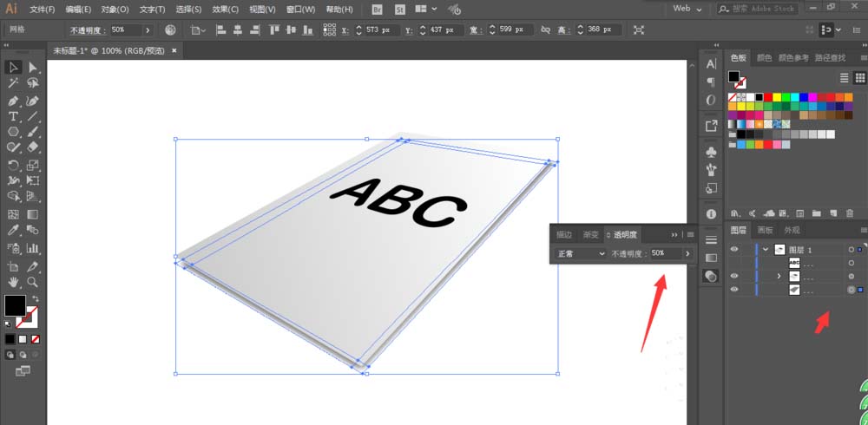The image size is (868, 425).
Task: Delete swatch with trash icon
Action: [850, 213]
